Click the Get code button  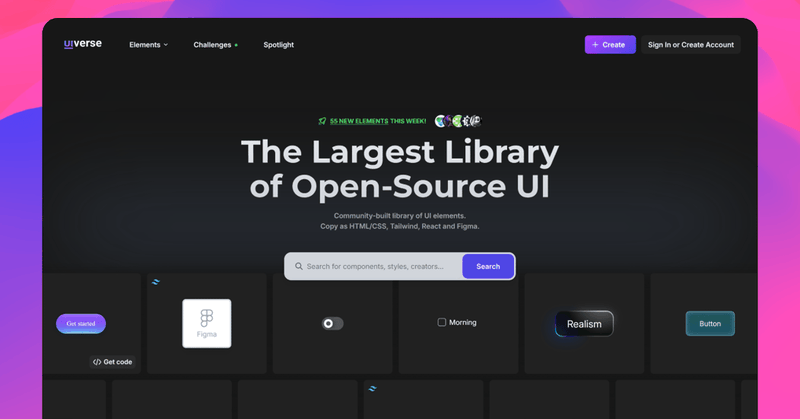pos(112,362)
